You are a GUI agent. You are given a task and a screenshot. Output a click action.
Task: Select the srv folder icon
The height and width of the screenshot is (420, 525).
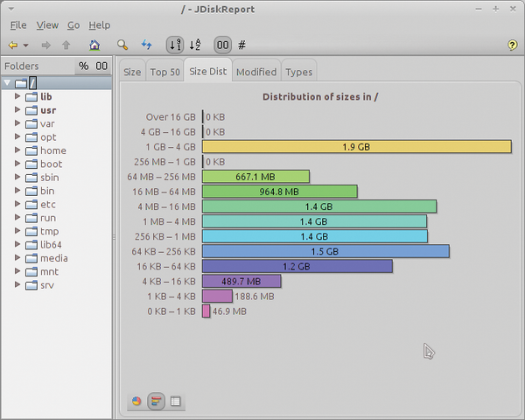(31, 285)
